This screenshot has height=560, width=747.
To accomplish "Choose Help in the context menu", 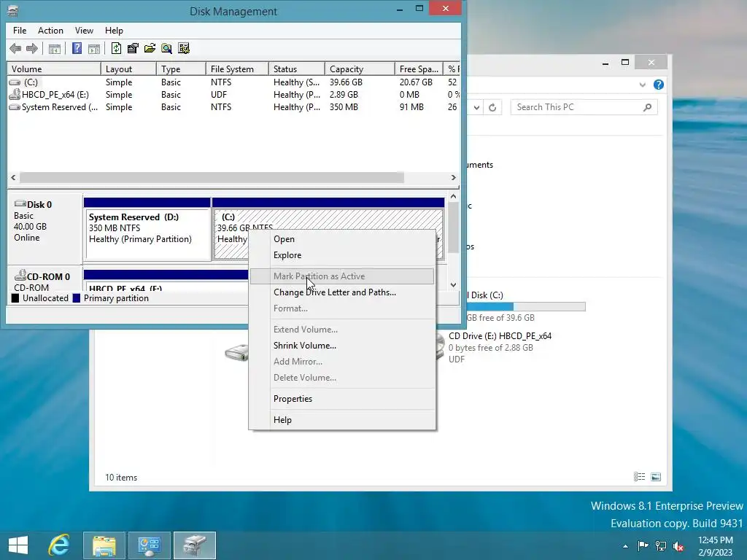I will click(x=342, y=420).
